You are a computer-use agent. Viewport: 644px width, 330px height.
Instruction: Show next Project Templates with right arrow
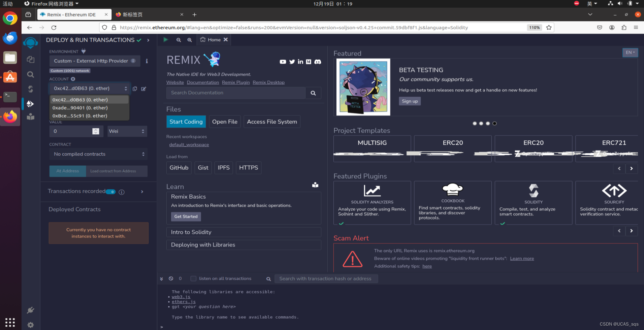632,168
